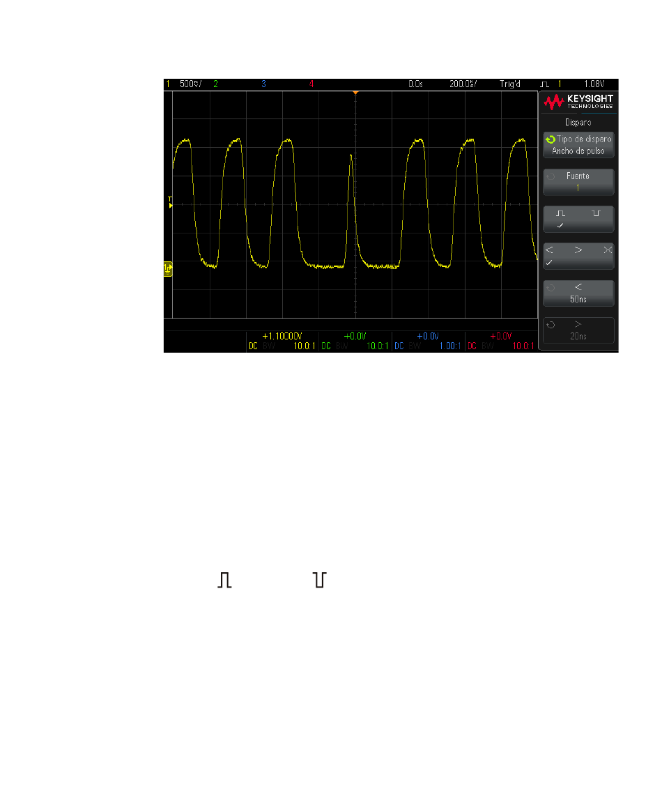This screenshot has height=812, width=662.
Task: Select the in-range qualifier in softkey
Action: [608, 250]
